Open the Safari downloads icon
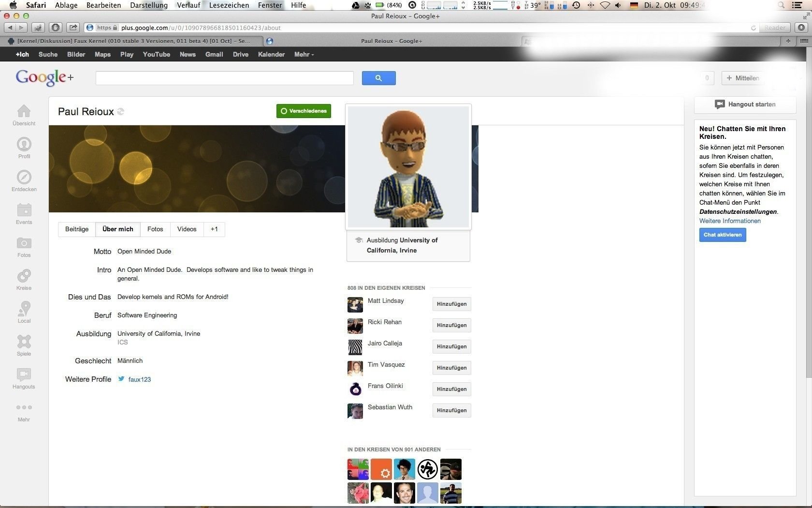 click(802, 28)
